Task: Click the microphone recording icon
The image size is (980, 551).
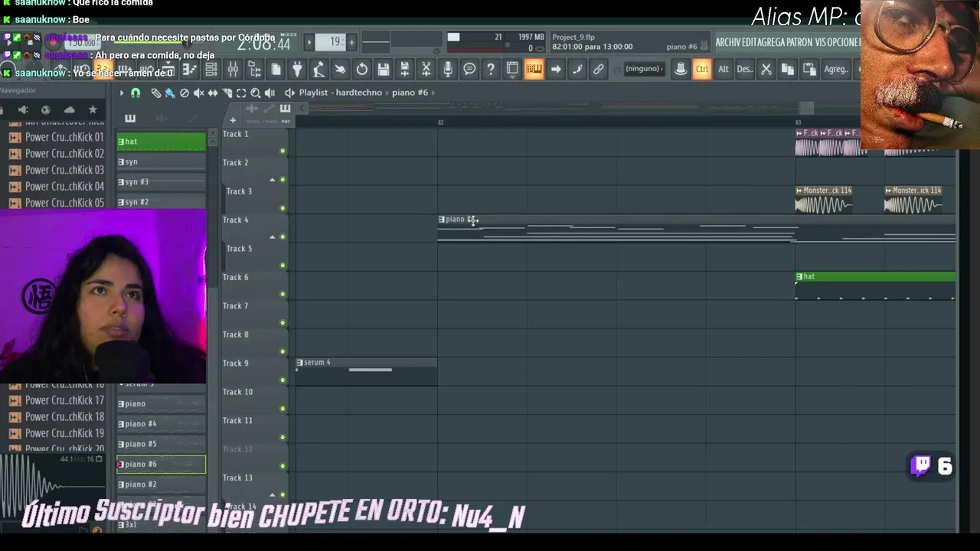Action: pos(448,70)
